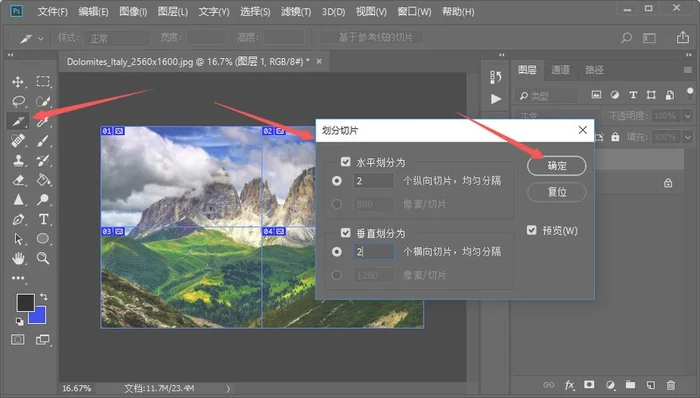Open the 文件(F) menu

(x=53, y=12)
